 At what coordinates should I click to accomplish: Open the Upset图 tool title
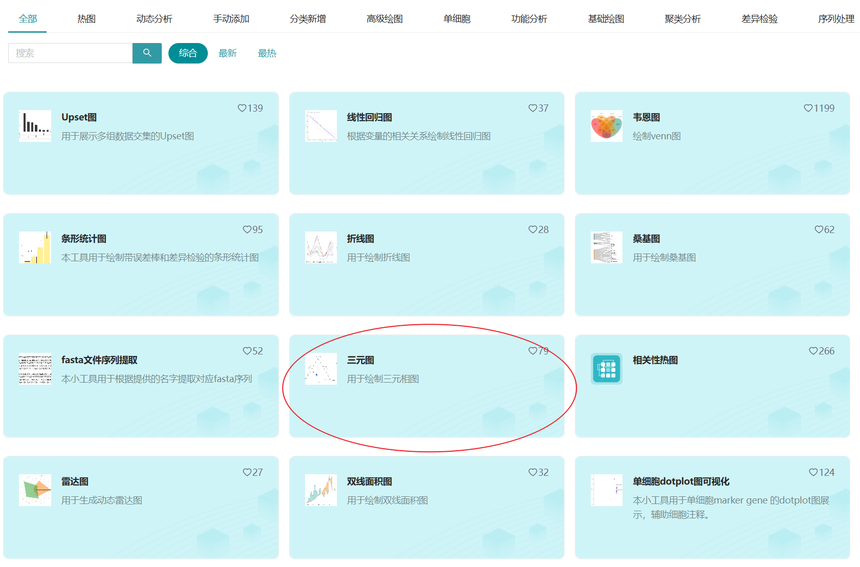[x=79, y=117]
